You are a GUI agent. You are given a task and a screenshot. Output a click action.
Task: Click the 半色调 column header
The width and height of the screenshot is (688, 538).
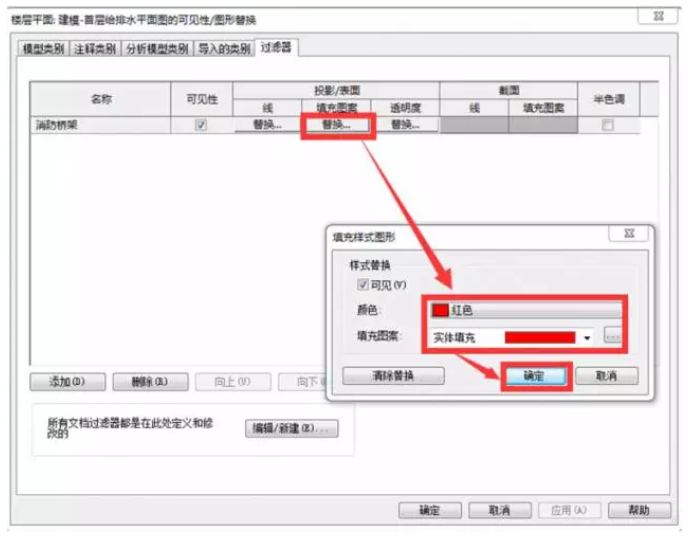point(609,99)
